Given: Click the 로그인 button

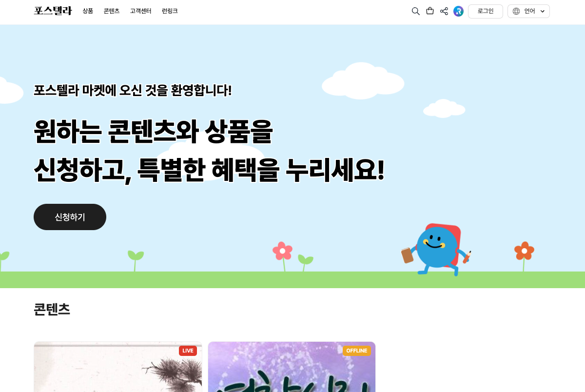Looking at the screenshot, I should 486,11.
